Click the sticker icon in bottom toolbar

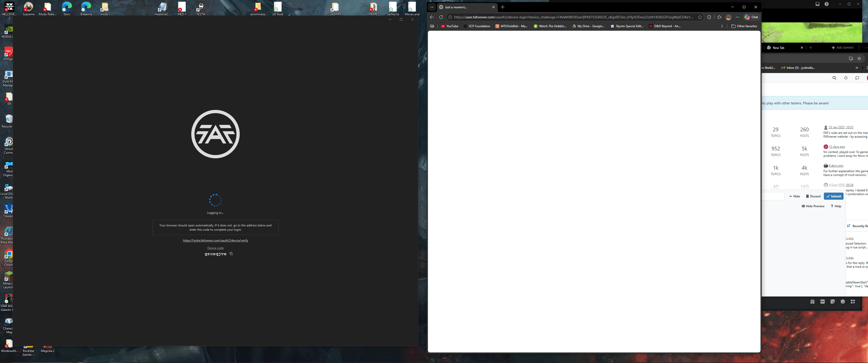click(x=832, y=302)
